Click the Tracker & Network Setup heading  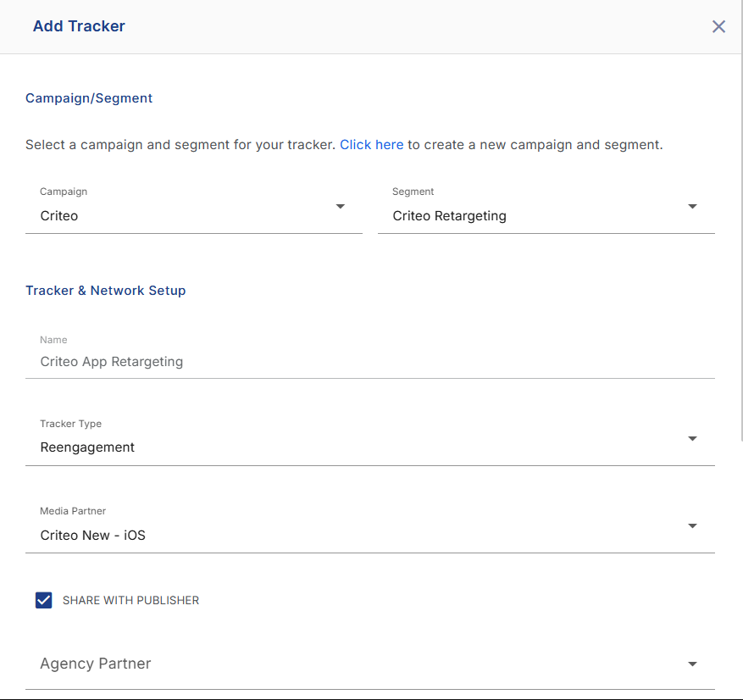click(x=105, y=291)
